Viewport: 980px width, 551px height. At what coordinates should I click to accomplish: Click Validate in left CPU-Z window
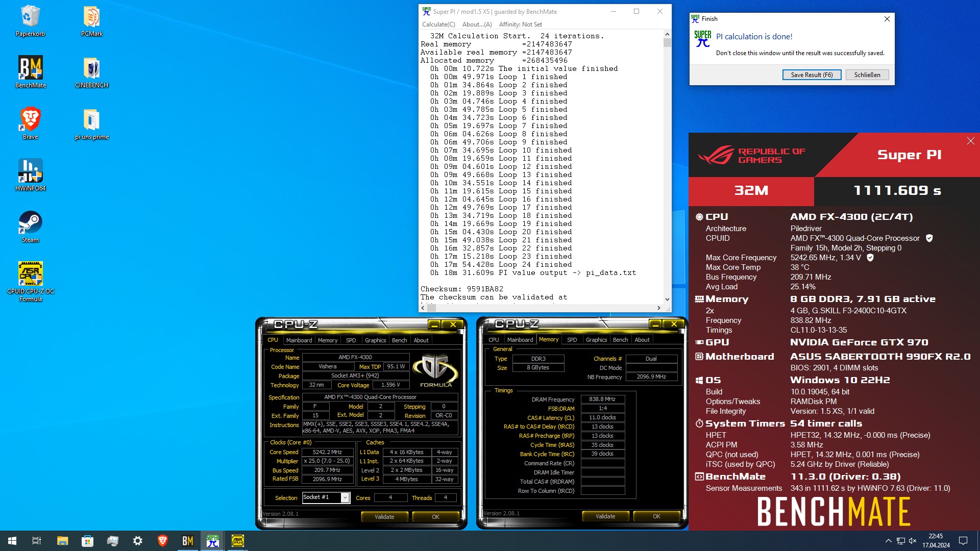click(x=384, y=517)
